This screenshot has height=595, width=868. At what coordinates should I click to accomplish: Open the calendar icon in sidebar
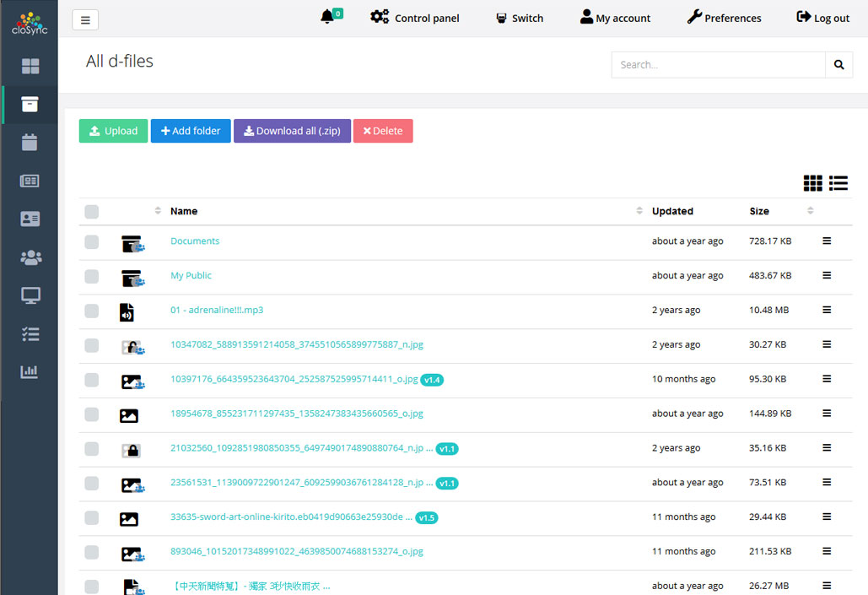click(x=30, y=143)
